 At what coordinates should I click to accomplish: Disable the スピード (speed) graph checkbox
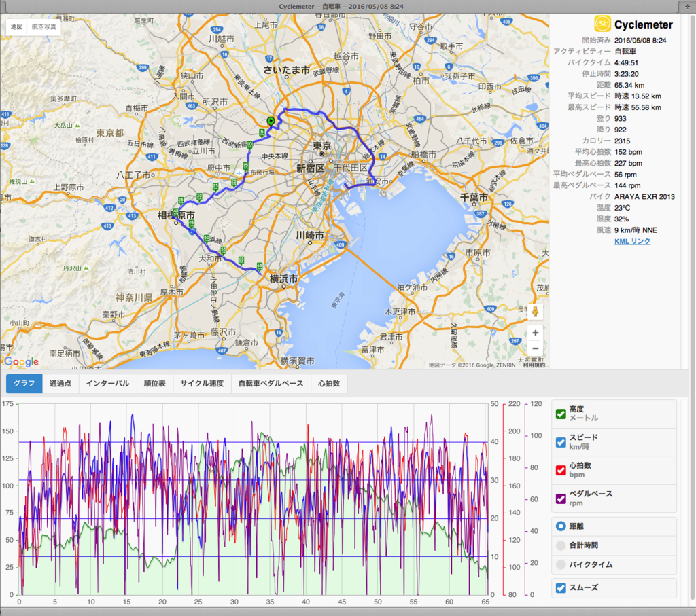(x=561, y=442)
